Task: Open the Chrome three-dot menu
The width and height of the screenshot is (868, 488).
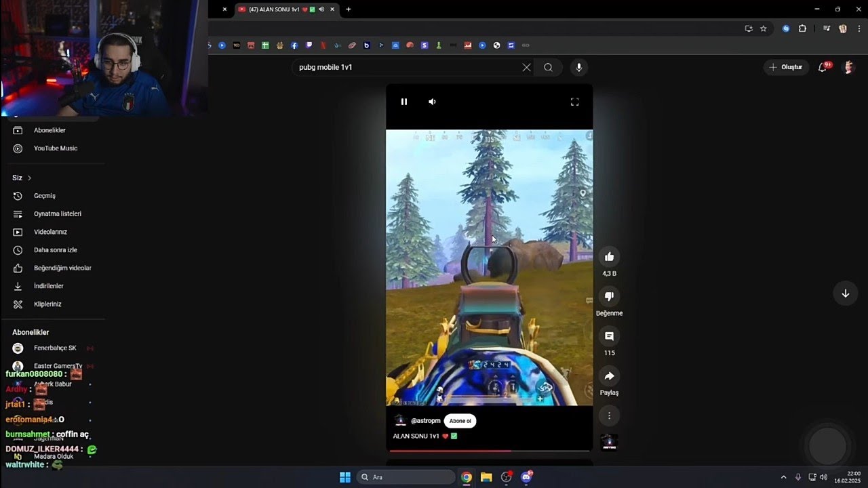Action: click(x=859, y=28)
